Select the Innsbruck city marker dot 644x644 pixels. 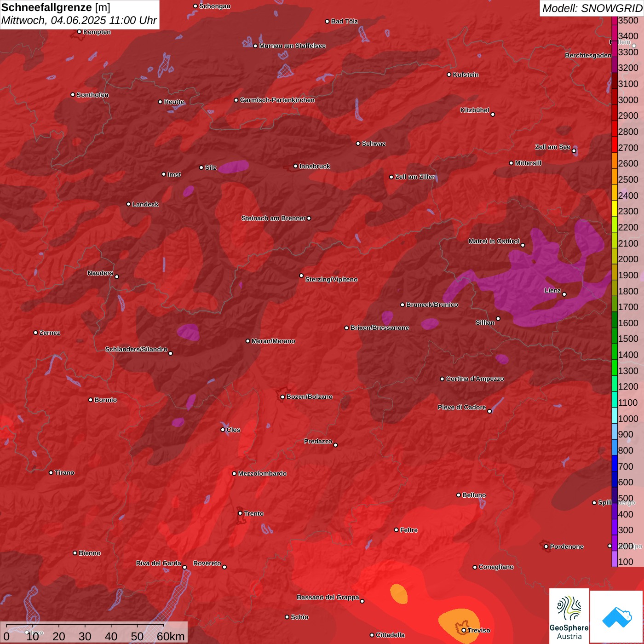tap(296, 166)
